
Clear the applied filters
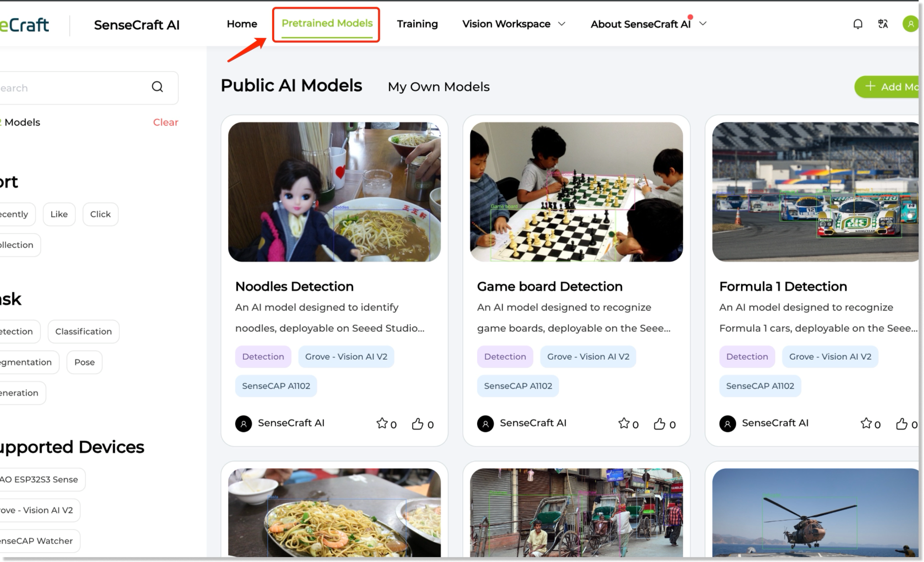tap(165, 122)
